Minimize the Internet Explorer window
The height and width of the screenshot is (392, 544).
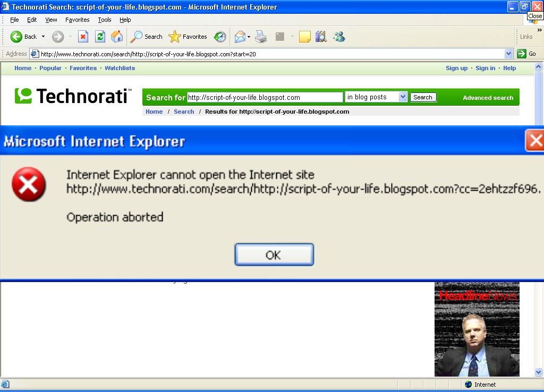coord(513,6)
